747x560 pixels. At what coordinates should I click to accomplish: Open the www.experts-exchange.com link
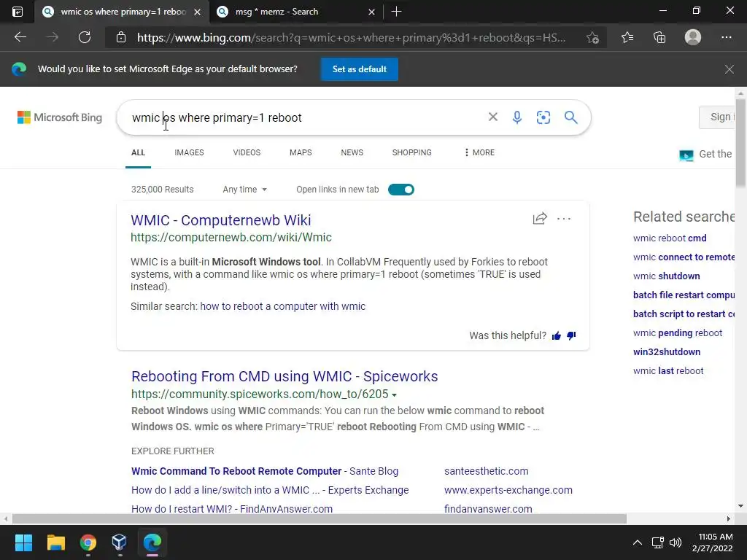(x=508, y=490)
